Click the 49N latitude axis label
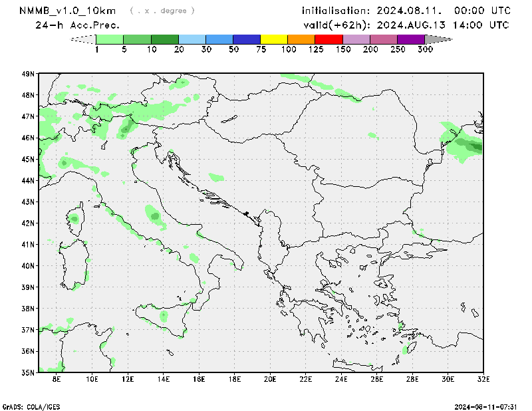Image resolution: width=532 pixels, height=411 pixels. pyautogui.click(x=28, y=74)
